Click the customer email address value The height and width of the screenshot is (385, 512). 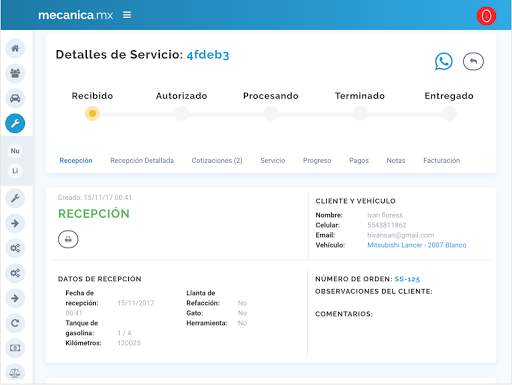point(400,235)
